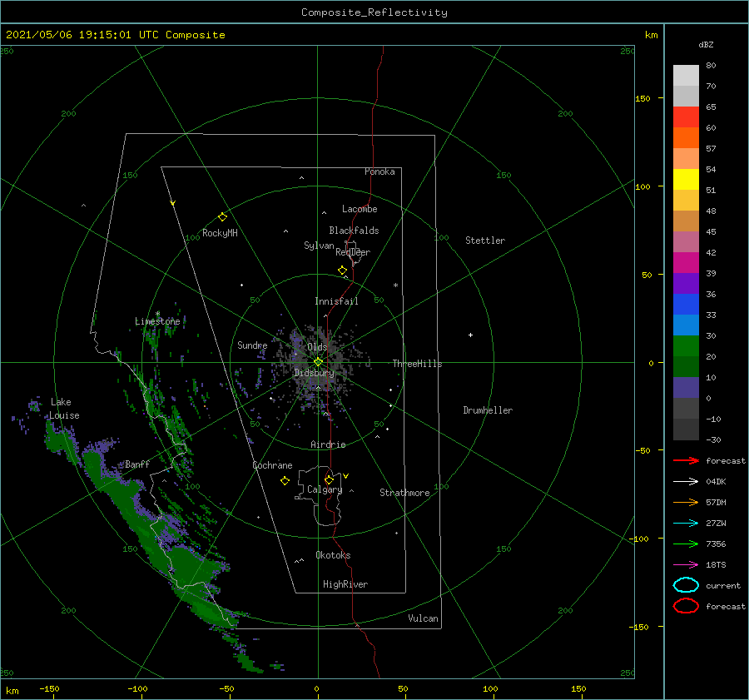
Task: Click the cyan 27ZW arrow icon
Action: coord(686,524)
